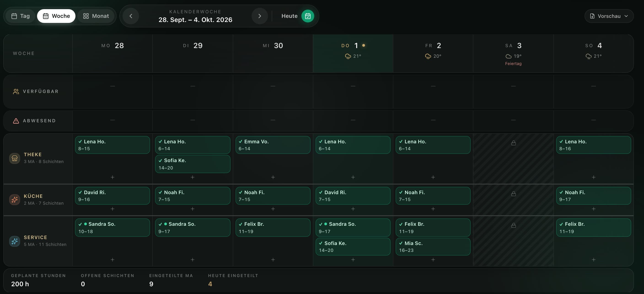Screen dimensions: 644x294
Task: Click lock icon in Service Saturday cell
Action: [x=513, y=226]
